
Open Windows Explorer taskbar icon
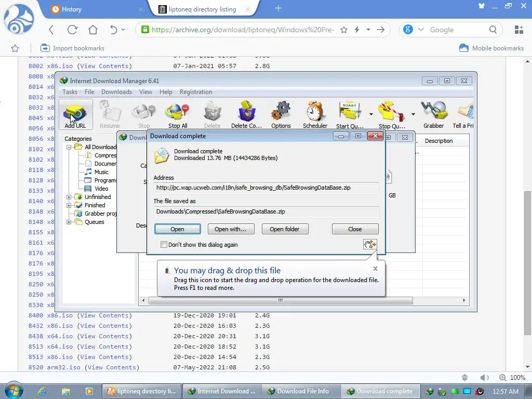[x=65, y=391]
